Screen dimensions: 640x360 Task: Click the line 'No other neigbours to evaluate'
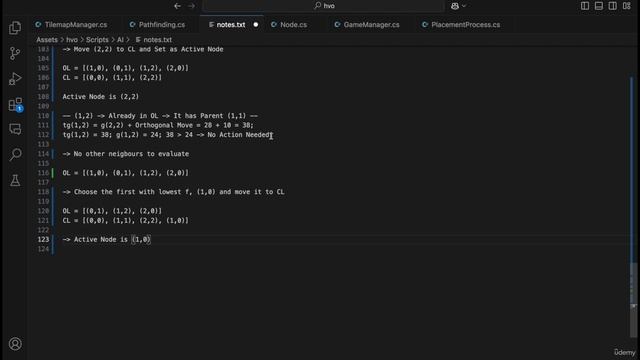126,153
